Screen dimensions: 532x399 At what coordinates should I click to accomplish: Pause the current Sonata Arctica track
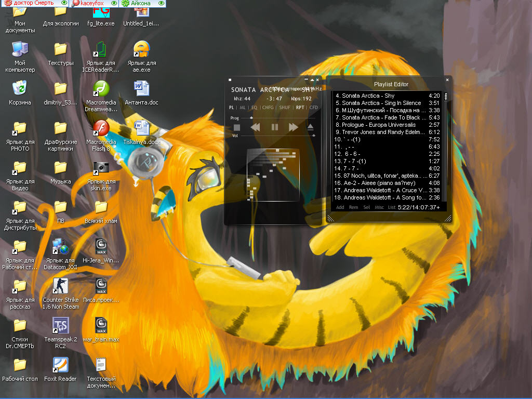pyautogui.click(x=274, y=127)
